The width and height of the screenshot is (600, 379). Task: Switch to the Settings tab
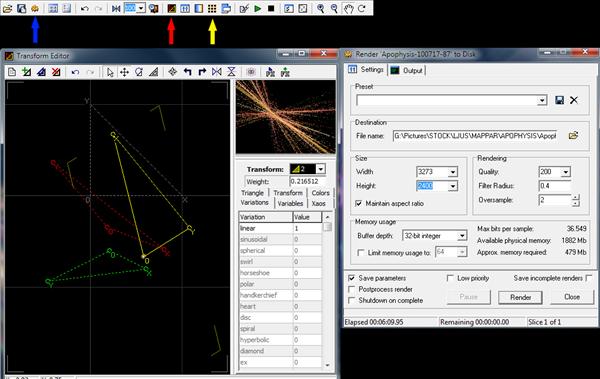(x=366, y=70)
